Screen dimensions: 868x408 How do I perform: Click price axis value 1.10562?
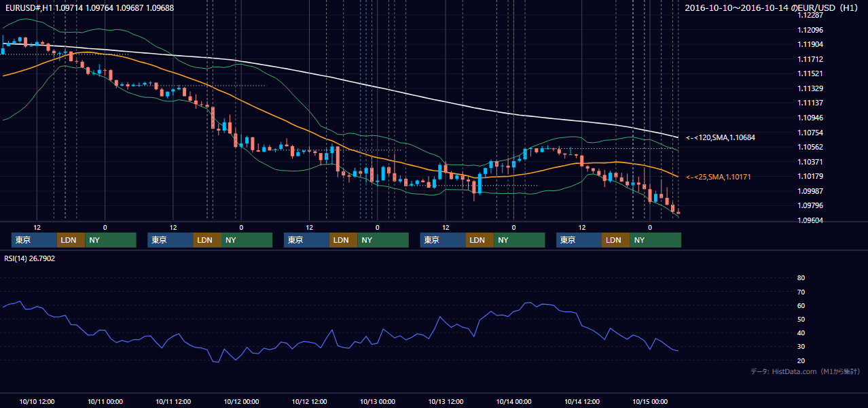(x=810, y=147)
